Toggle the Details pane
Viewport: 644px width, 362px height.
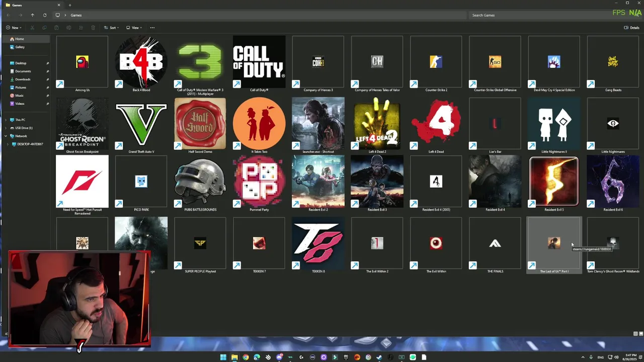pyautogui.click(x=632, y=28)
